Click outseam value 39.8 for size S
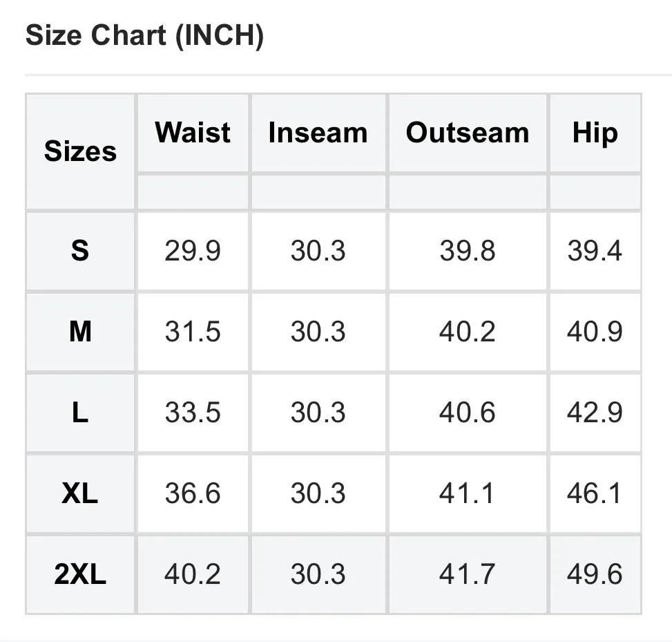Viewport: 672px width, 642px height. pyautogui.click(x=467, y=250)
